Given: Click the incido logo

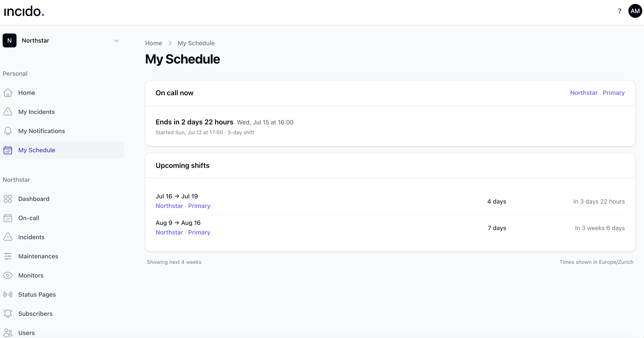Looking at the screenshot, I should coord(24,11).
